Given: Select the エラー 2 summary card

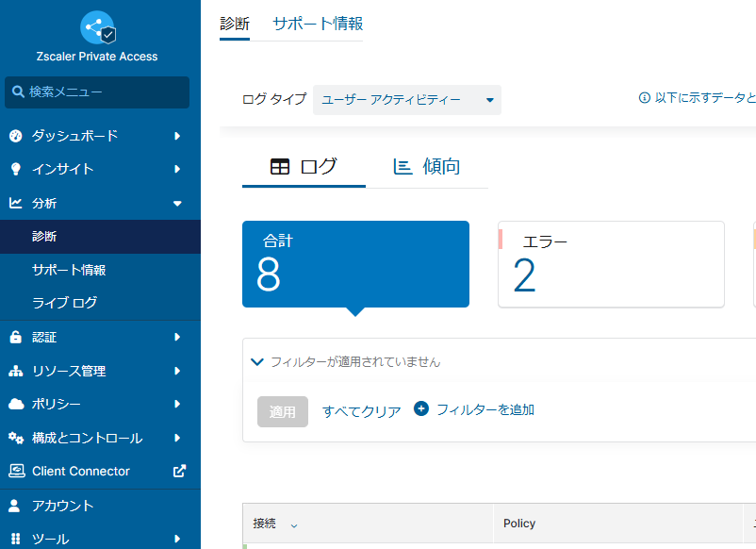Looking at the screenshot, I should [611, 264].
